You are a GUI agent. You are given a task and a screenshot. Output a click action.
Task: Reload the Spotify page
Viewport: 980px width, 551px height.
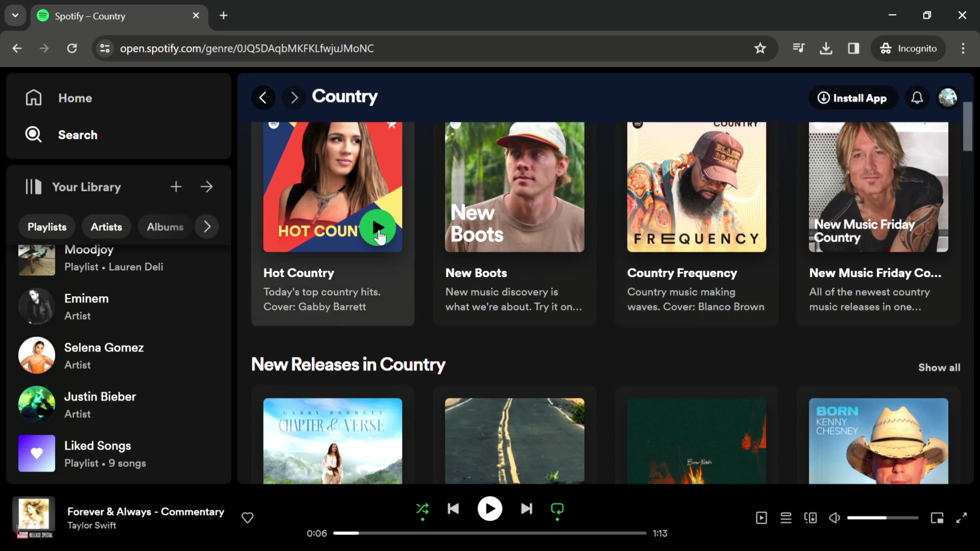click(72, 48)
